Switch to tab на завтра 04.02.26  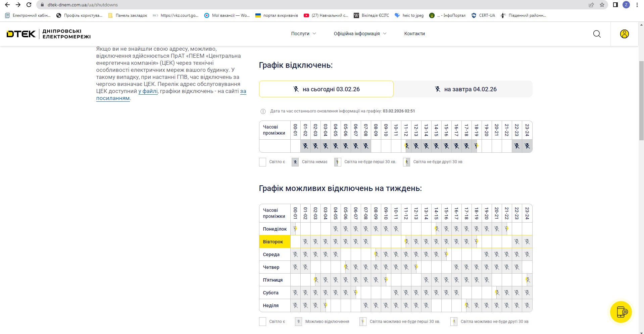463,89
